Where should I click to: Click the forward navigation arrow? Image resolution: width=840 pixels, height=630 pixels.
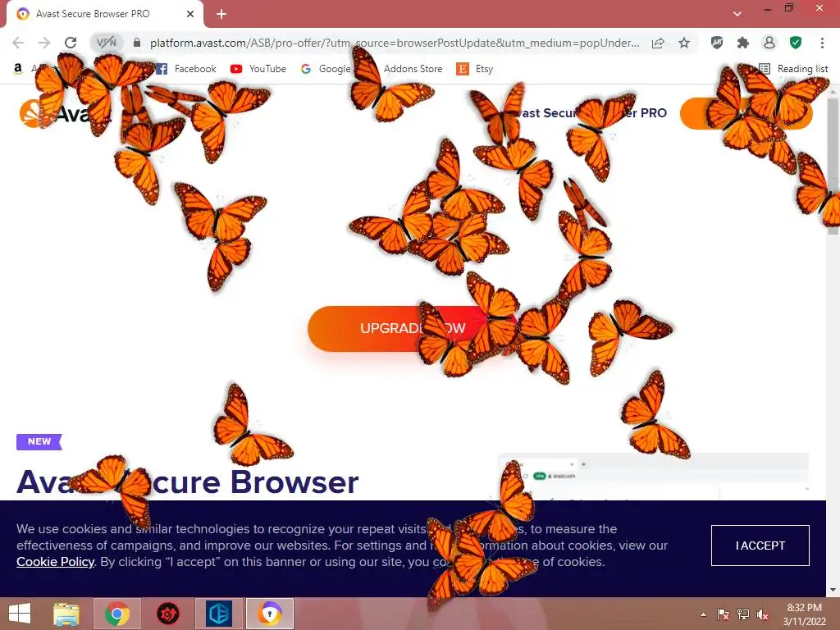44,43
